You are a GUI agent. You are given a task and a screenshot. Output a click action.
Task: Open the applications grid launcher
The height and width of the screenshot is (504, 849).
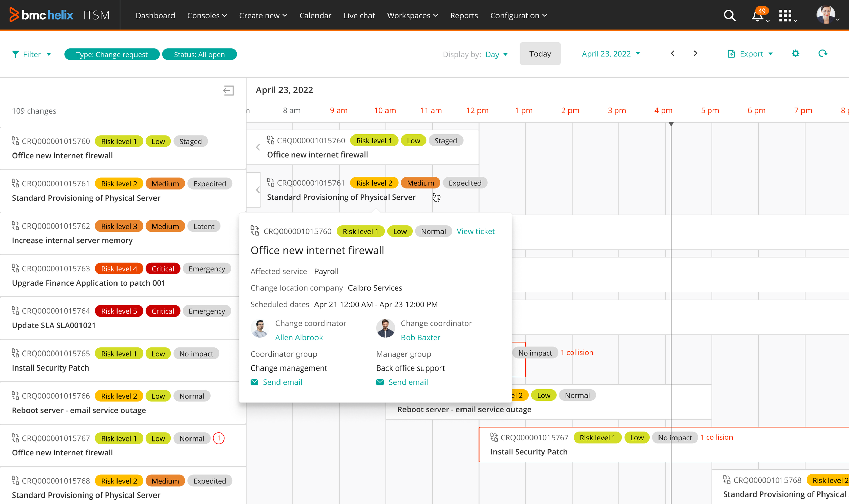pyautogui.click(x=785, y=16)
